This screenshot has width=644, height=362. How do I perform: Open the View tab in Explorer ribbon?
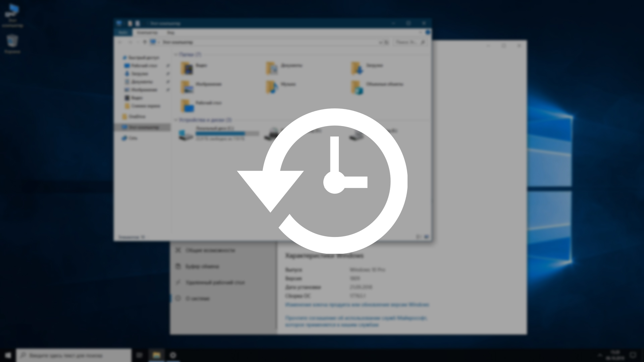[171, 33]
